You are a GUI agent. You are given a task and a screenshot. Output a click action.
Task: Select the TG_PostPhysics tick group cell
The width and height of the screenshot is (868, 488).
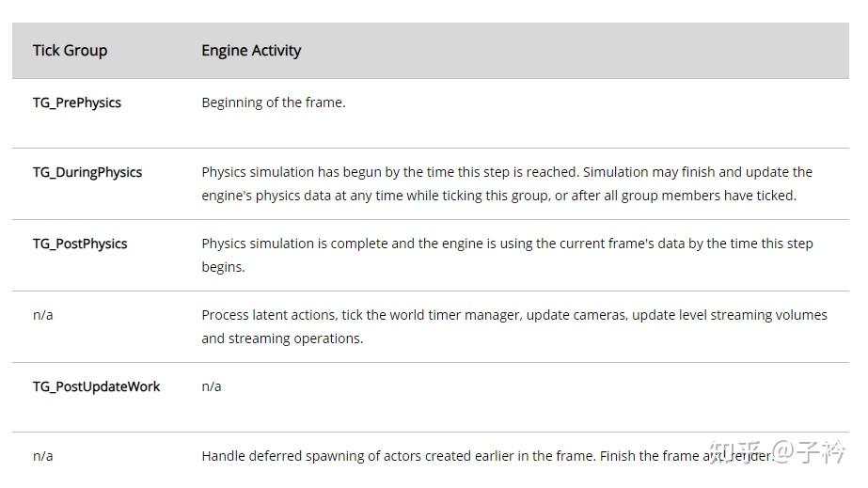(80, 244)
